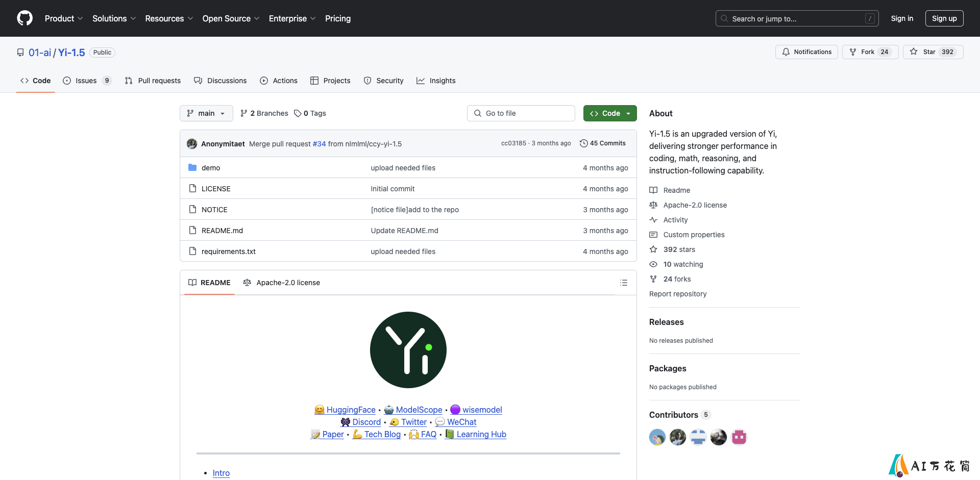Viewport: 980px width, 480px height.
Task: Expand the green Code dropdown button
Action: [610, 113]
